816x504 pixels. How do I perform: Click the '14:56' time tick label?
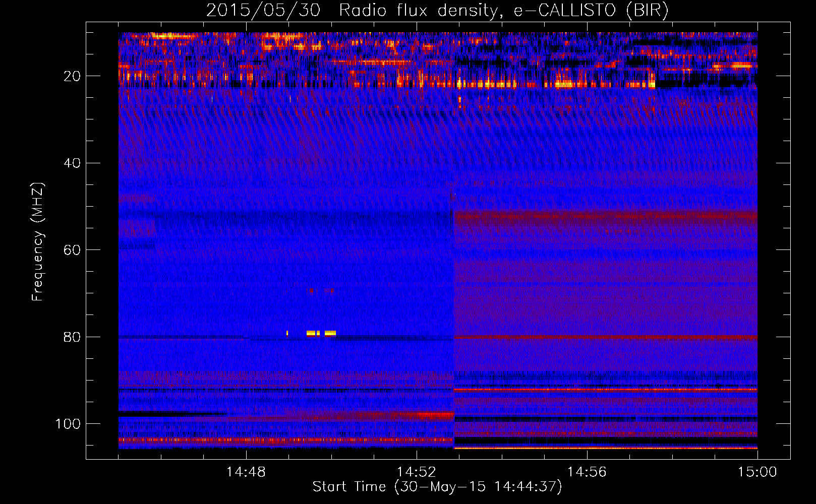[587, 472]
